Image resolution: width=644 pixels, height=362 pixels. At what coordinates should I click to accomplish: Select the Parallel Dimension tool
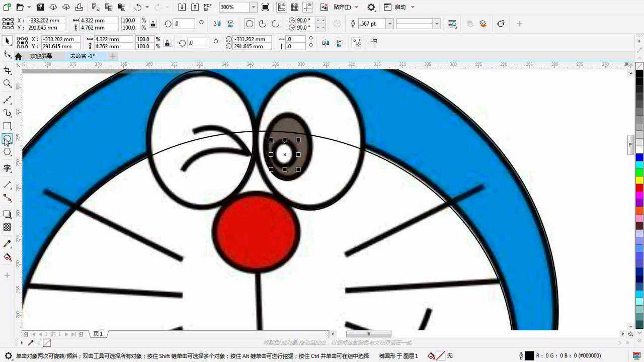coord(7,185)
